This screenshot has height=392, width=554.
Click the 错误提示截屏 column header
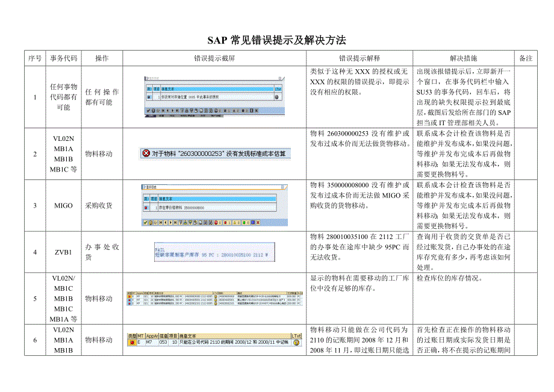pyautogui.click(x=214, y=59)
